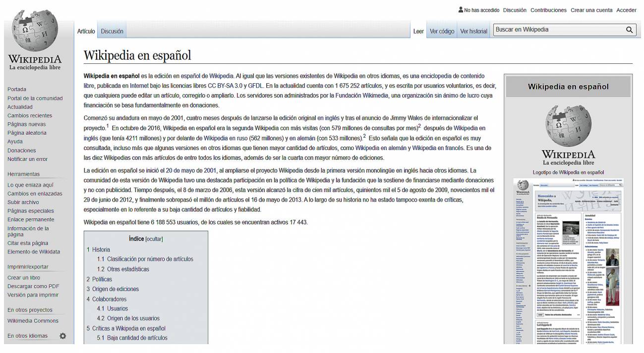Open Wikimedia Commons link

tap(33, 321)
